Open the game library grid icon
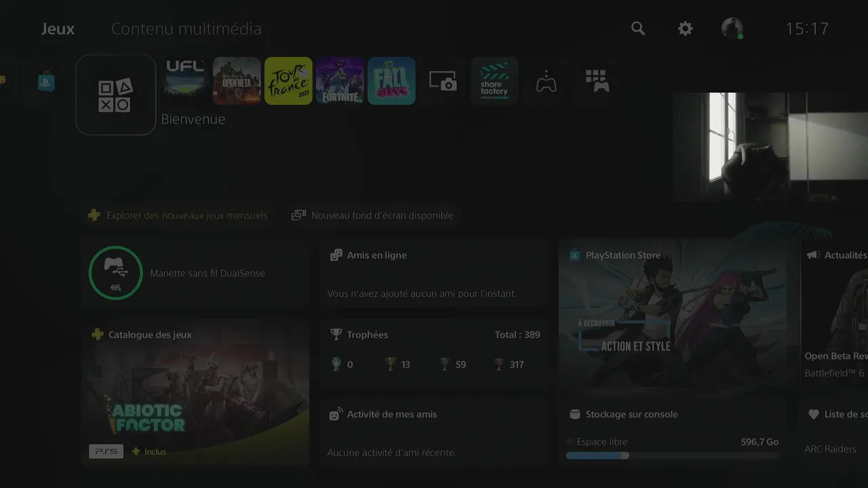 [597, 81]
